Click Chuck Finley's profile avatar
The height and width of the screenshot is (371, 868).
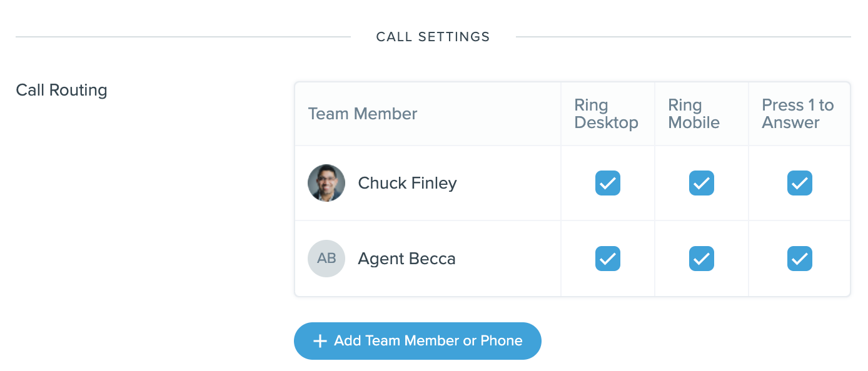[x=326, y=183]
